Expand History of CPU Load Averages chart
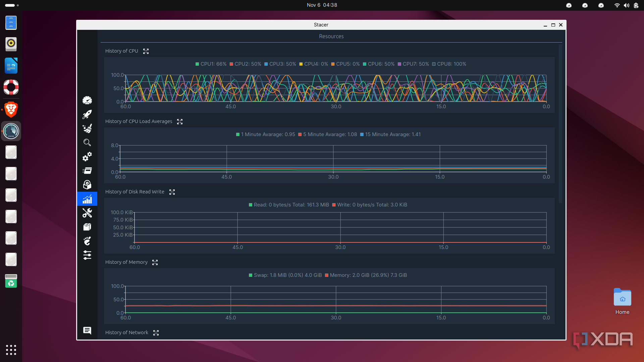 click(x=180, y=122)
